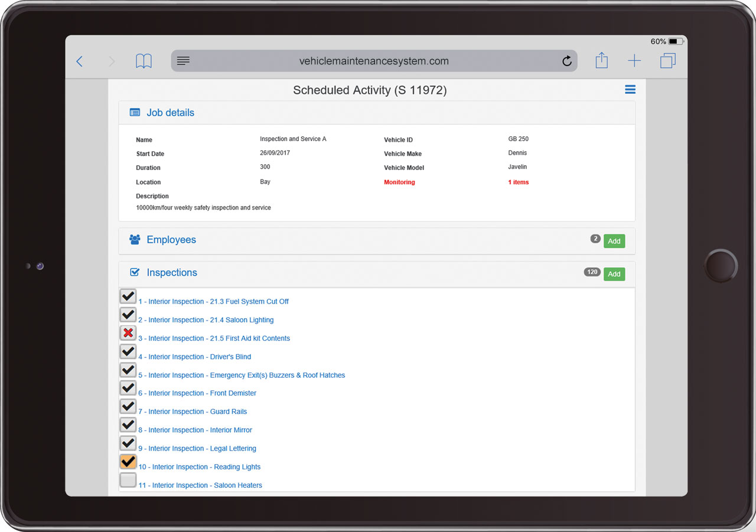Image resolution: width=756 pixels, height=532 pixels.
Task: Click the Scheduled Activity (S 11972) title
Action: pyautogui.click(x=370, y=90)
